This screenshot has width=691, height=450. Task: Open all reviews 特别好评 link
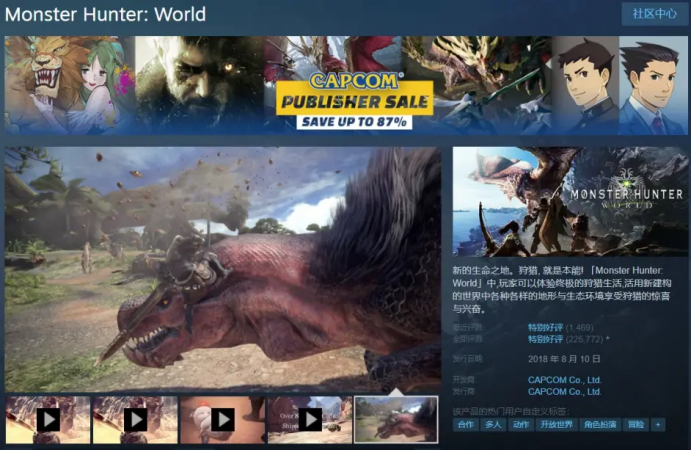point(545,339)
